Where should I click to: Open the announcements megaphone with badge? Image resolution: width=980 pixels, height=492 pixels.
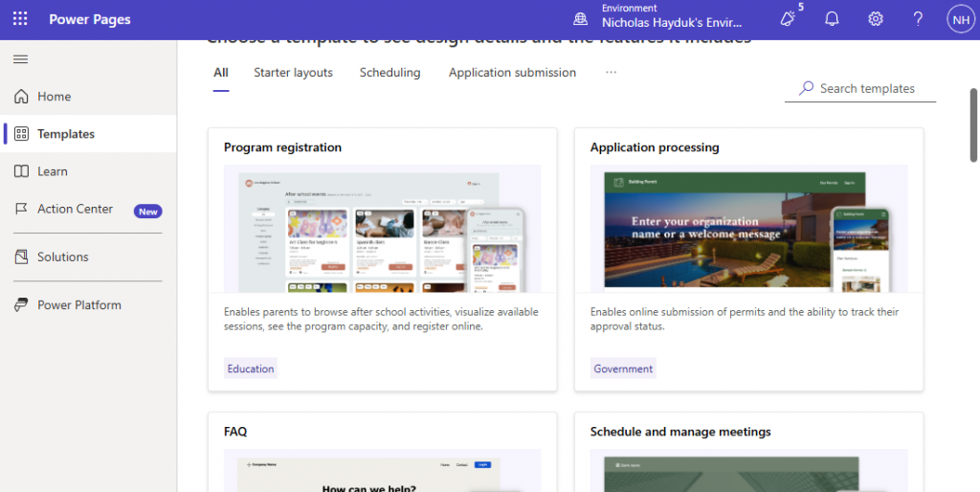click(789, 19)
